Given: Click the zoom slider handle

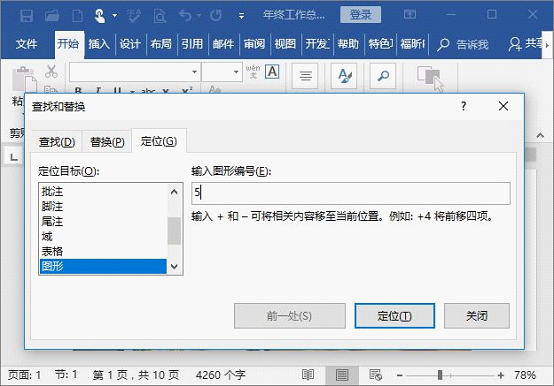Looking at the screenshot, I should 440,375.
